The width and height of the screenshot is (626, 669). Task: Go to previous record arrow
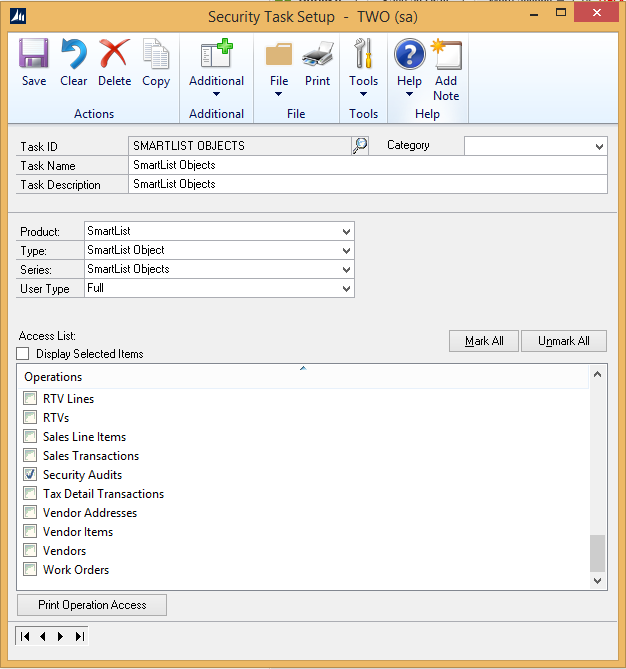[x=43, y=637]
